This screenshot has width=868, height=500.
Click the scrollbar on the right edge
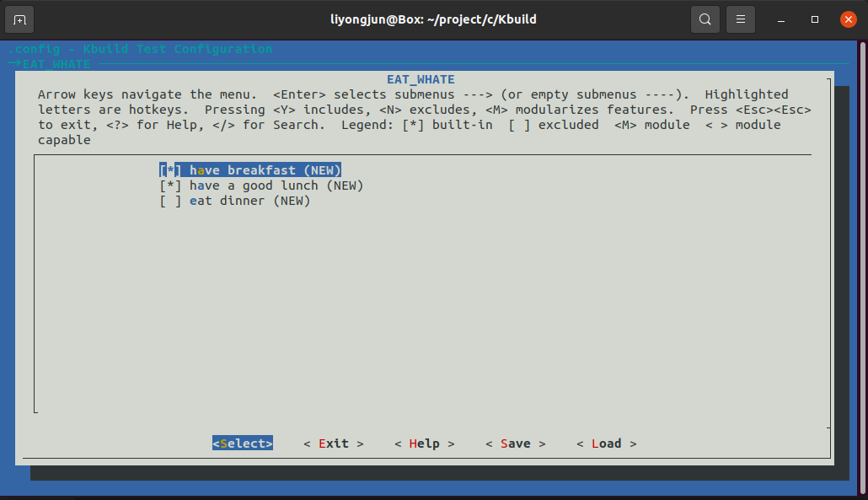[x=829, y=253]
